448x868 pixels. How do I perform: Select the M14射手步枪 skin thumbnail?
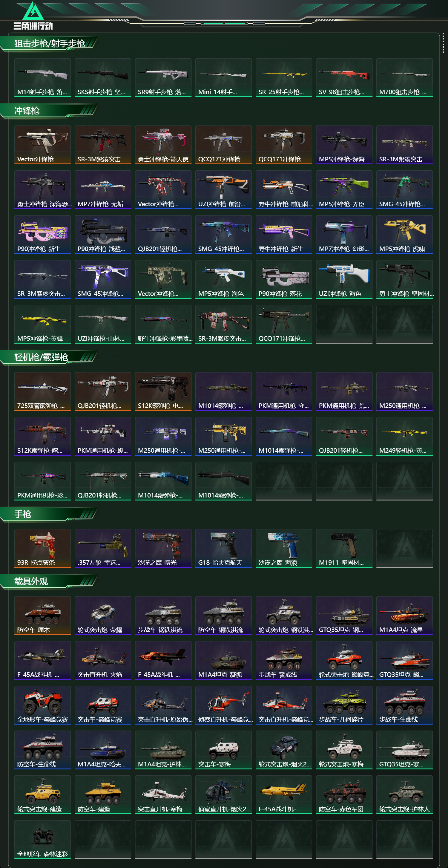click(42, 78)
